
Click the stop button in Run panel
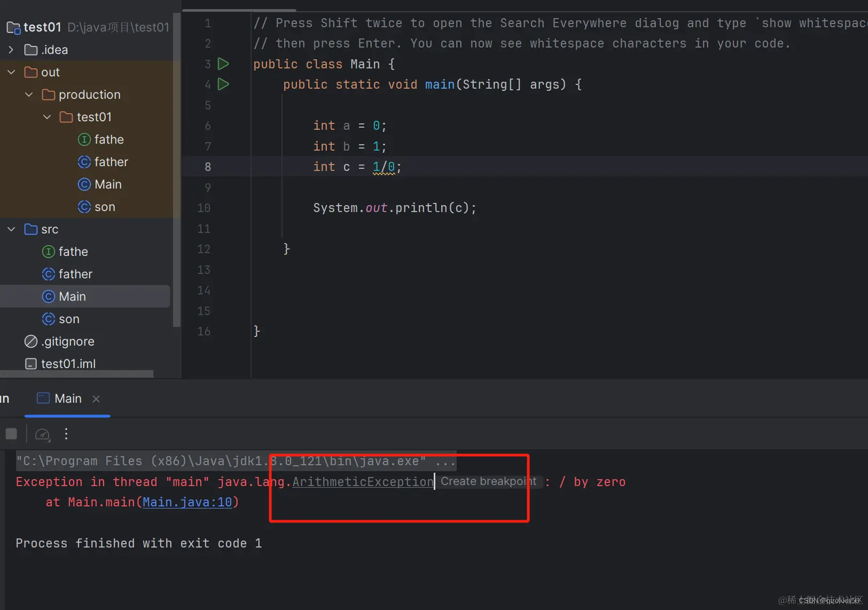[11, 434]
